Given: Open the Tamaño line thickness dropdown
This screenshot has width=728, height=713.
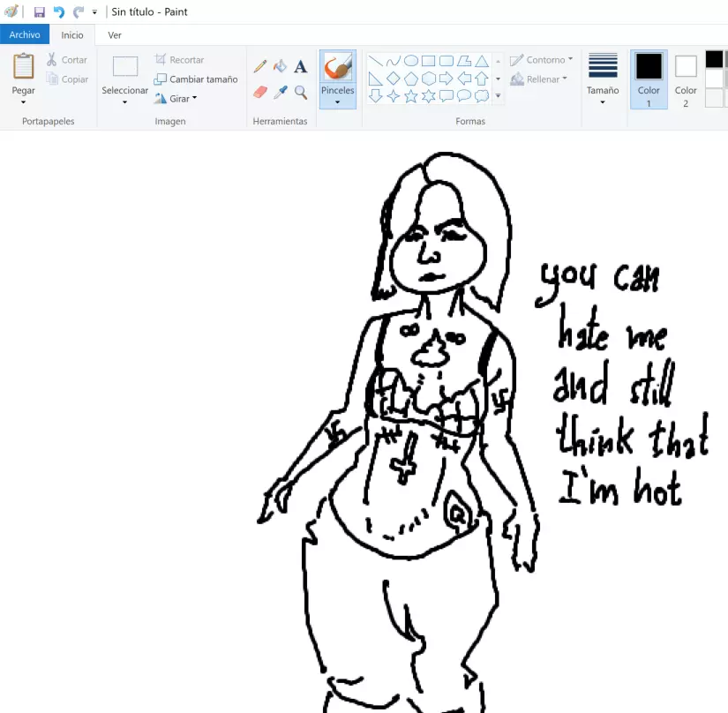Looking at the screenshot, I should [603, 79].
